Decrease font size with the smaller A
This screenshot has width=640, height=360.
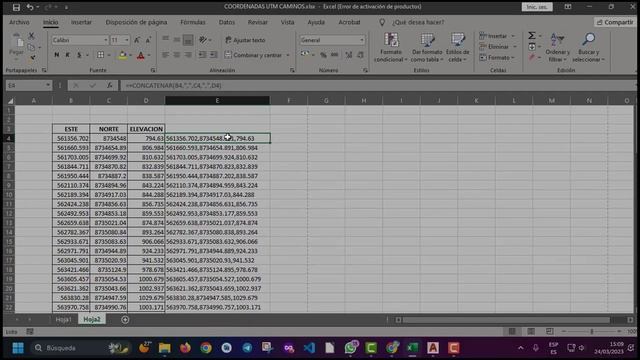click(148, 40)
